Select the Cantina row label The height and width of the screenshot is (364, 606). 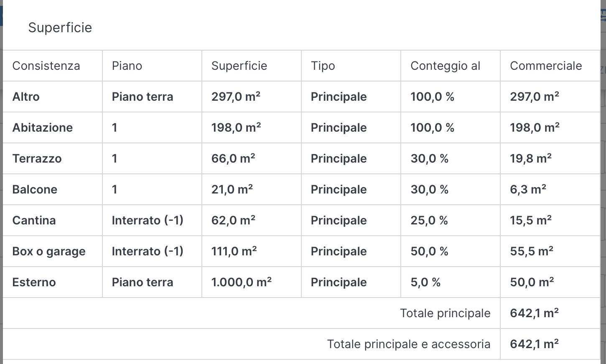coord(34,220)
